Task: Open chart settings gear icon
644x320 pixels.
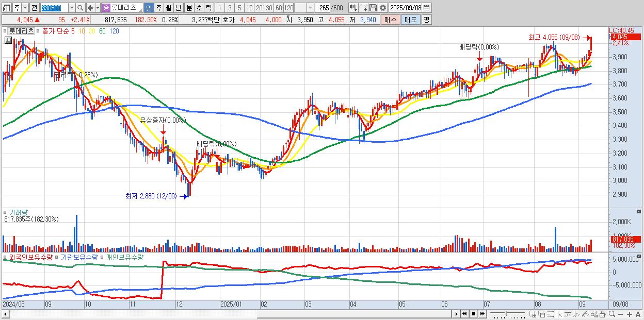Action: (x=383, y=8)
